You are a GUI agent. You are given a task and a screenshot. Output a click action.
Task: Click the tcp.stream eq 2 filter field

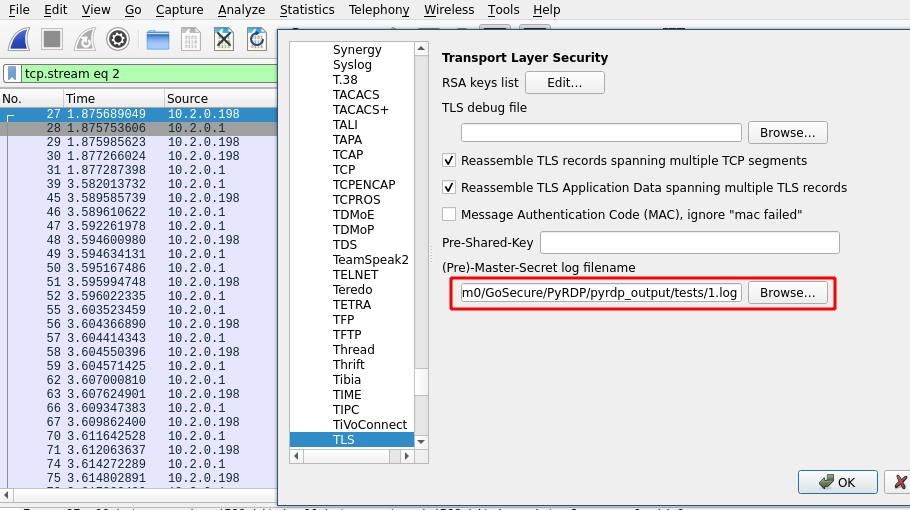click(149, 74)
